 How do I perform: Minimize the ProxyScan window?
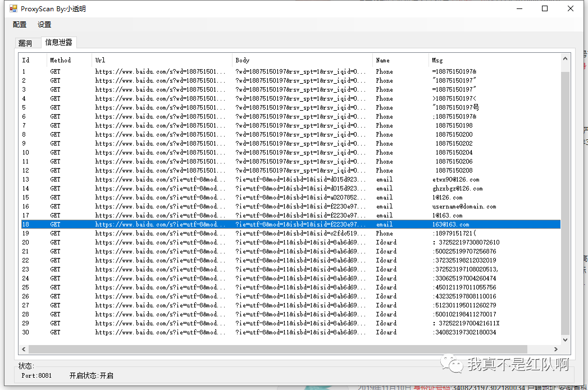tap(519, 8)
